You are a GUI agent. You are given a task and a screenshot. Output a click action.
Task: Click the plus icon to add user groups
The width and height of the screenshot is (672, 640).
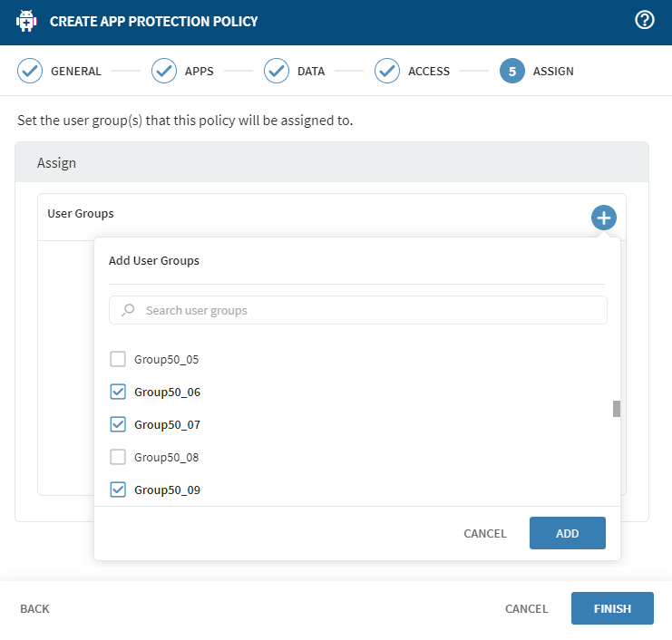point(604,218)
